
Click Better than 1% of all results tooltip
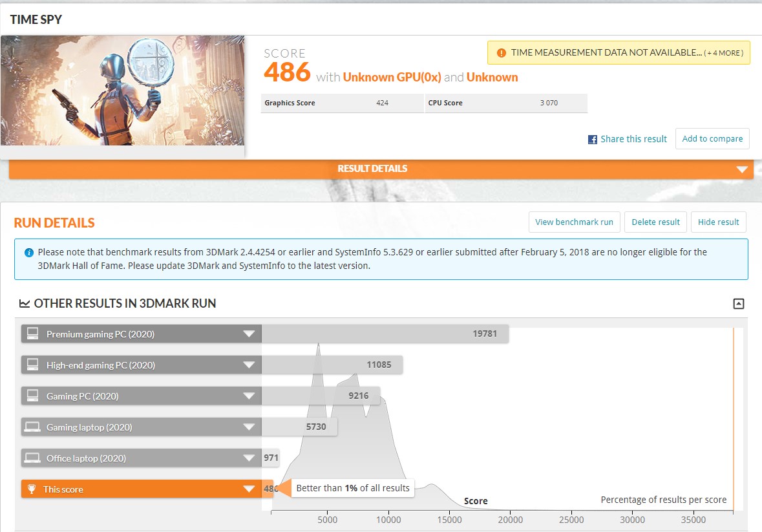point(353,488)
